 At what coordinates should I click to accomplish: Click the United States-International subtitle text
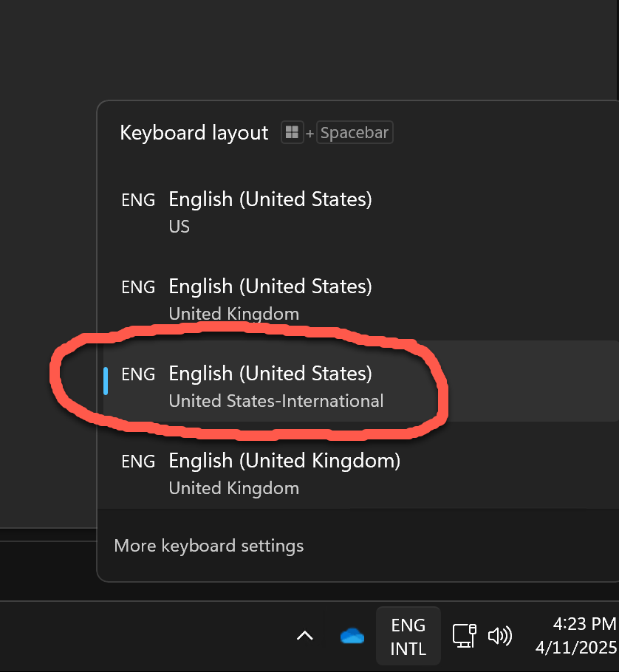tap(276, 401)
